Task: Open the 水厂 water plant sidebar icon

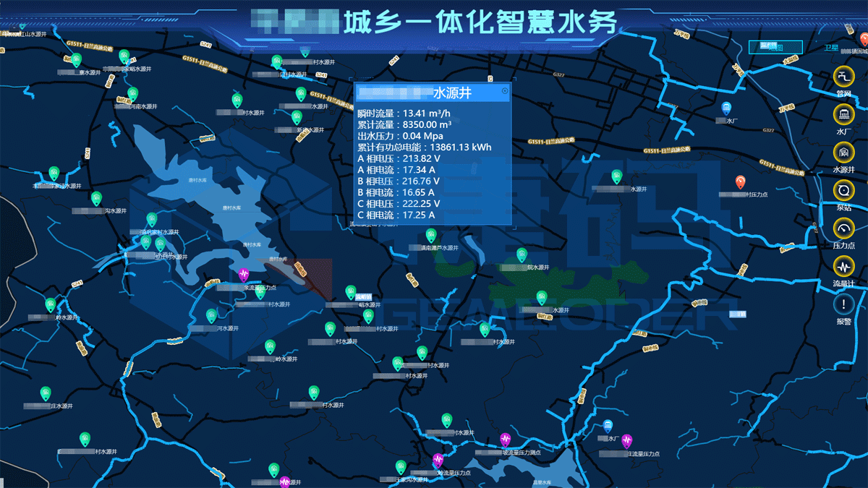Action: pos(844,114)
